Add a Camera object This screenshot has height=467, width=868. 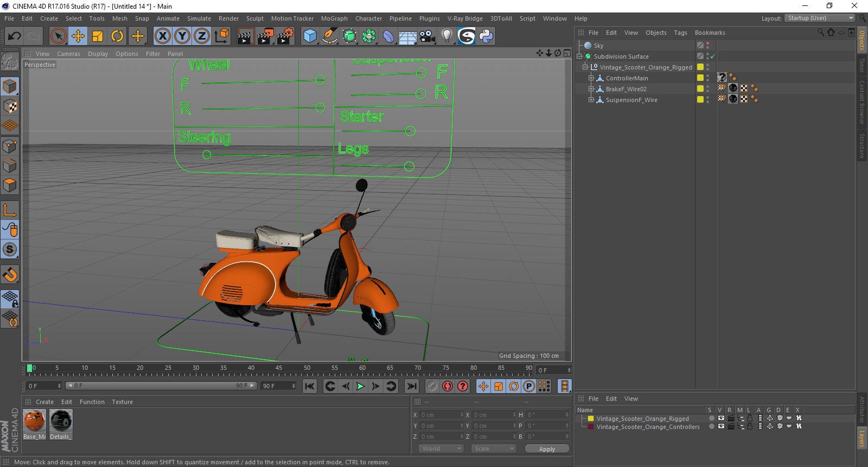click(x=427, y=36)
